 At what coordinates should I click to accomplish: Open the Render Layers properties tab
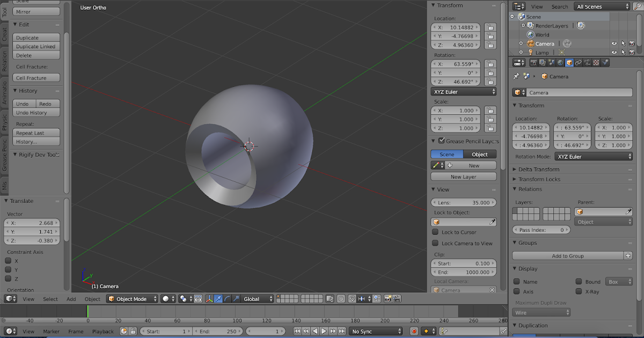(543, 63)
